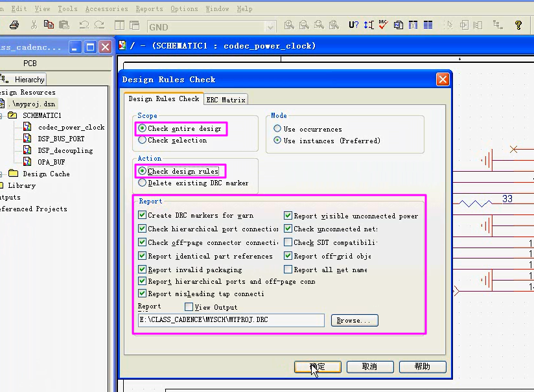Click the Annotate (U?) toolbar icon
The image size is (534, 392).
pos(353,26)
